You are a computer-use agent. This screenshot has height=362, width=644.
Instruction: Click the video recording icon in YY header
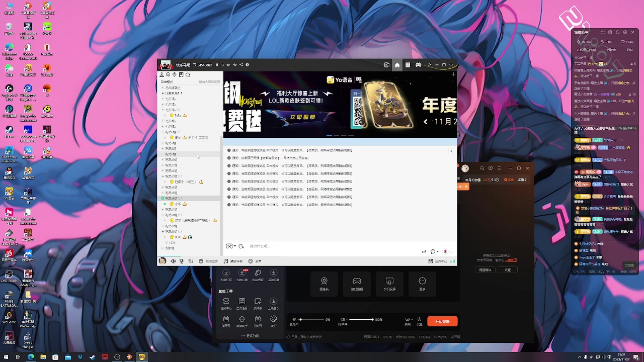[x=387, y=65]
